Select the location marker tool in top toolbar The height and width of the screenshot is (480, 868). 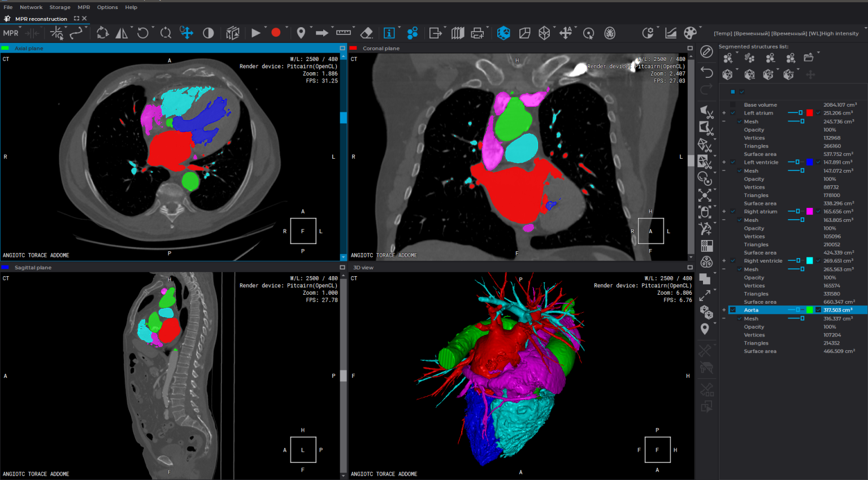(x=301, y=33)
